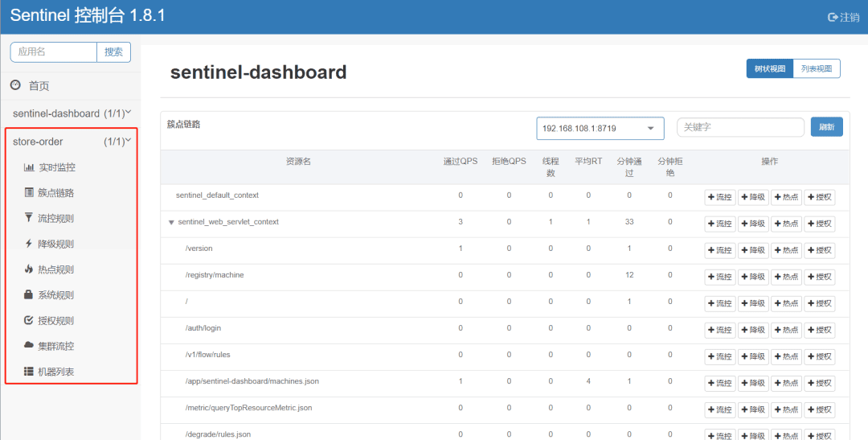Switch to 树状视图 tree view
Image resolution: width=868 pixels, height=440 pixels.
tap(769, 69)
